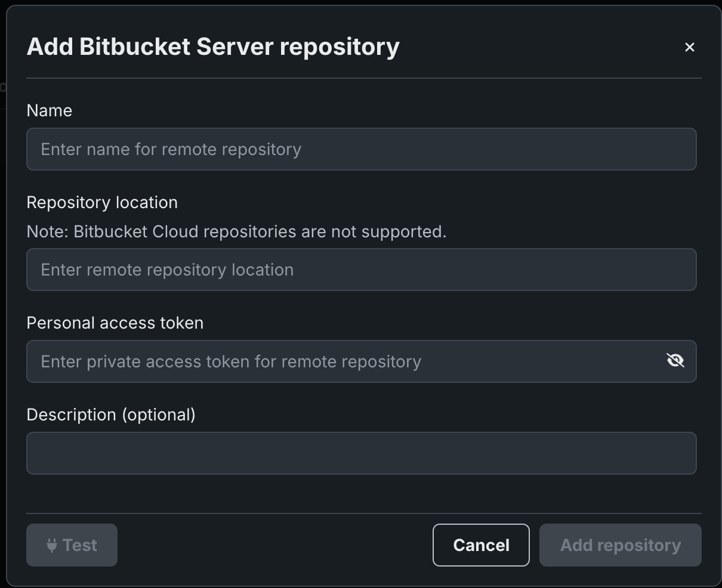The image size is (722, 588).
Task: Click the Repository location label
Action: point(102,202)
